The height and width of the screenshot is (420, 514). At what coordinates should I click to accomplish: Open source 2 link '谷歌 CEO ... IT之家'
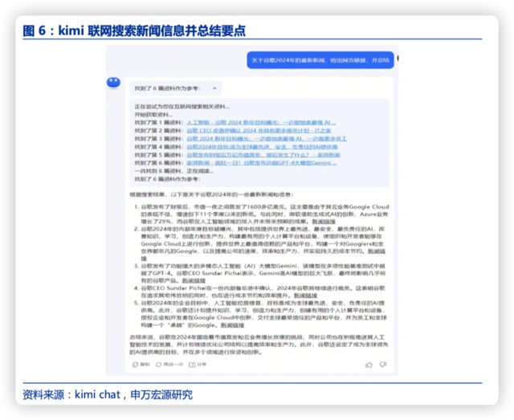[259, 130]
